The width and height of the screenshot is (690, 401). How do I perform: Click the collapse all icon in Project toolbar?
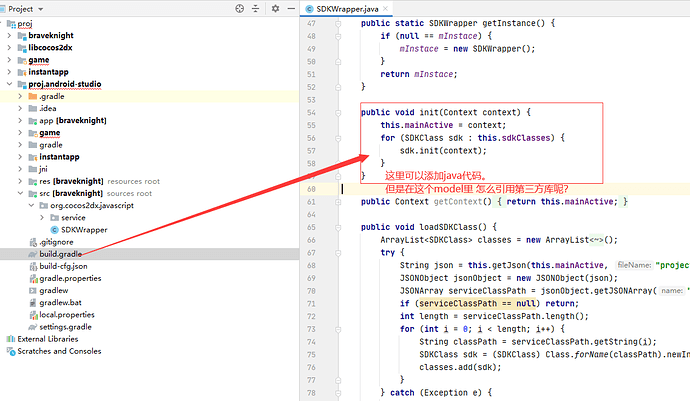click(256, 8)
